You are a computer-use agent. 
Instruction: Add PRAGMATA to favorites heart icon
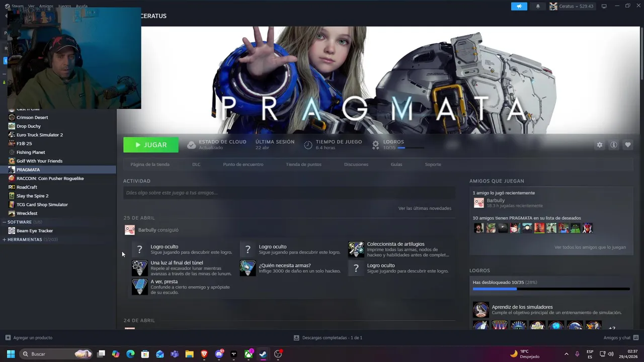628,145
